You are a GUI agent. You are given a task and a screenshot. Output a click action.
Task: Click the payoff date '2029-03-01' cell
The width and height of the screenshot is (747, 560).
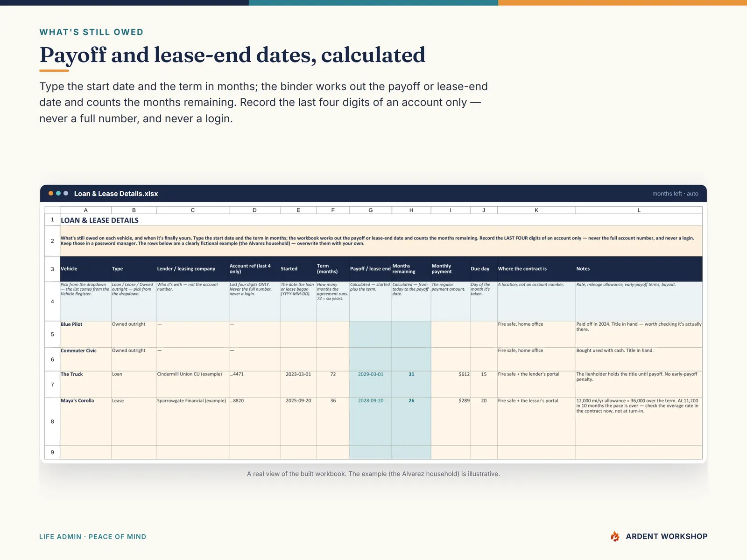point(371,385)
